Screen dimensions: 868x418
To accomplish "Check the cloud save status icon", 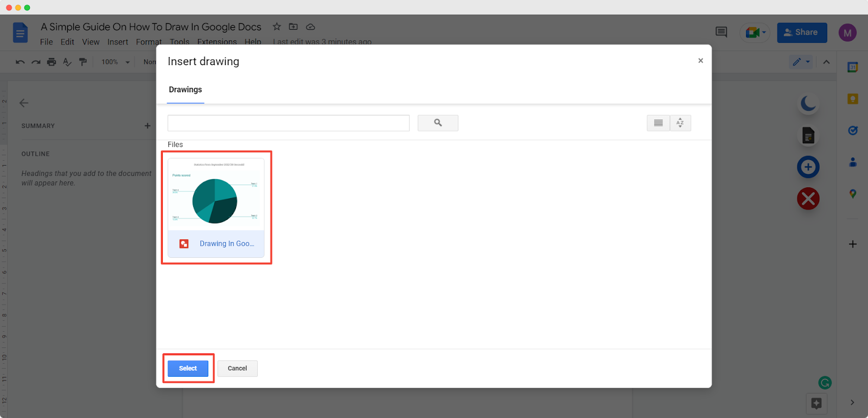I will tap(310, 27).
